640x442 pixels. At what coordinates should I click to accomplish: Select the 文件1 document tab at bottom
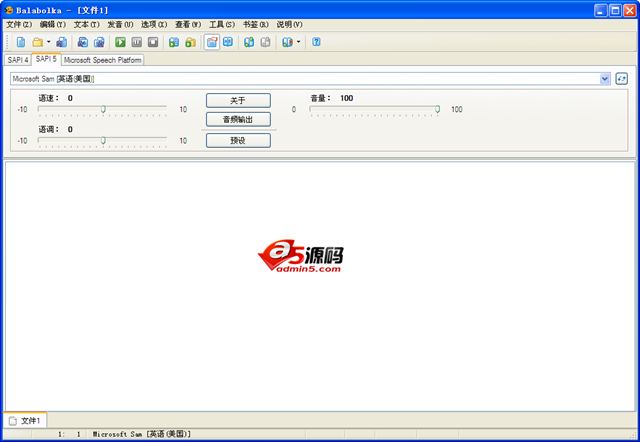point(25,420)
